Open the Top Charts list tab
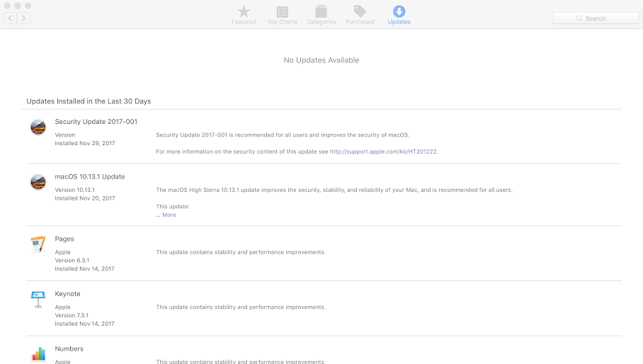 pos(282,15)
